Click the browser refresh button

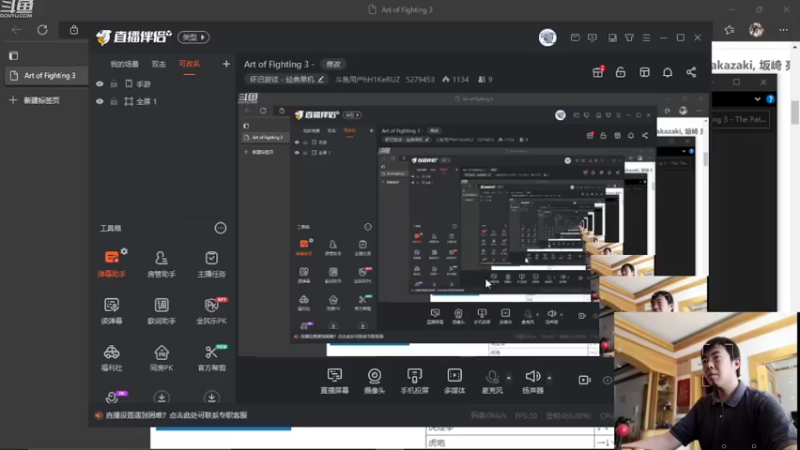42,30
